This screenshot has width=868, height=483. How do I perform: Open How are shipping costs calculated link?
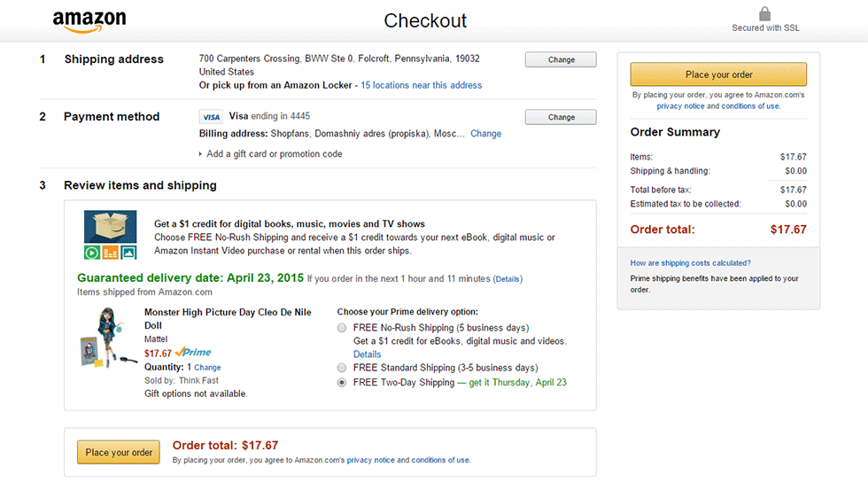[x=690, y=263]
